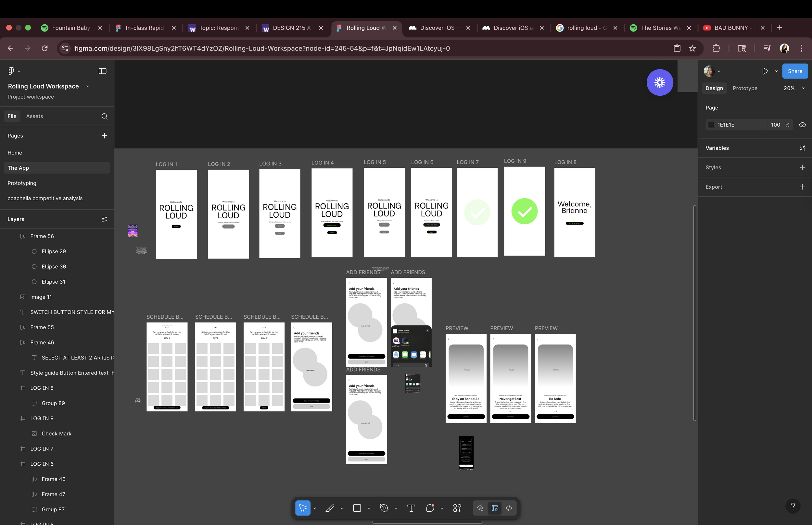
Task: Select the Move tool in toolbar
Action: (x=302, y=508)
